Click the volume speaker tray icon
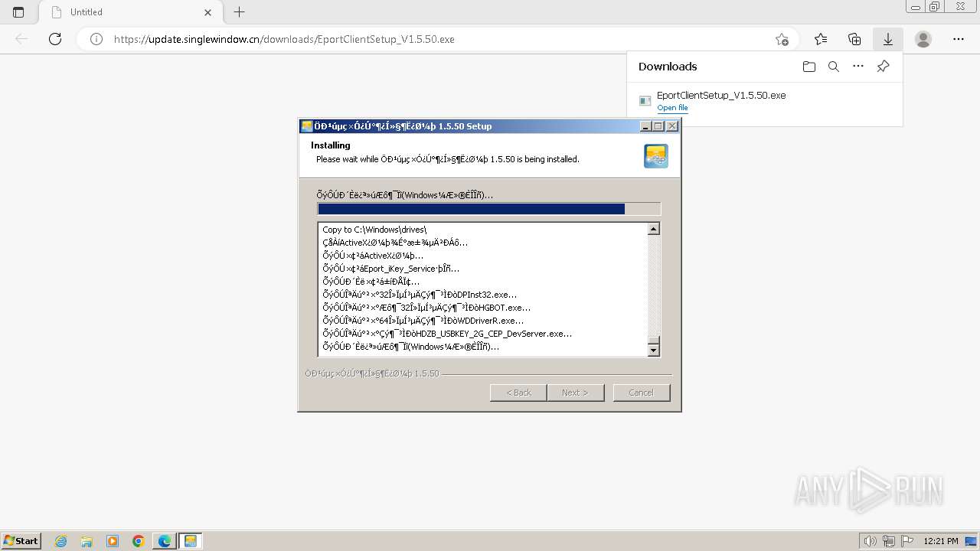Screen dimensions: 980x551 (x=871, y=541)
